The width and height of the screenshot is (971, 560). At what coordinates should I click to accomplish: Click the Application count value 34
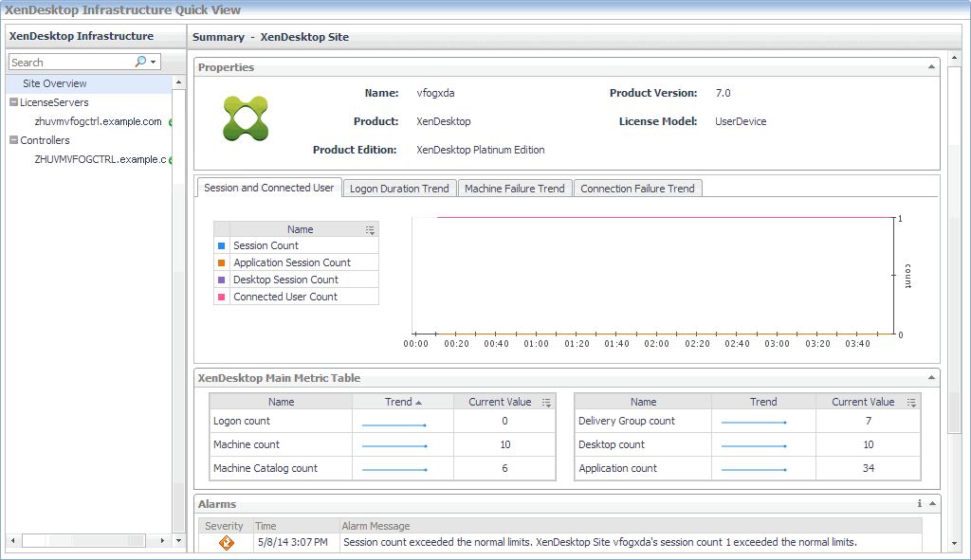pos(869,468)
